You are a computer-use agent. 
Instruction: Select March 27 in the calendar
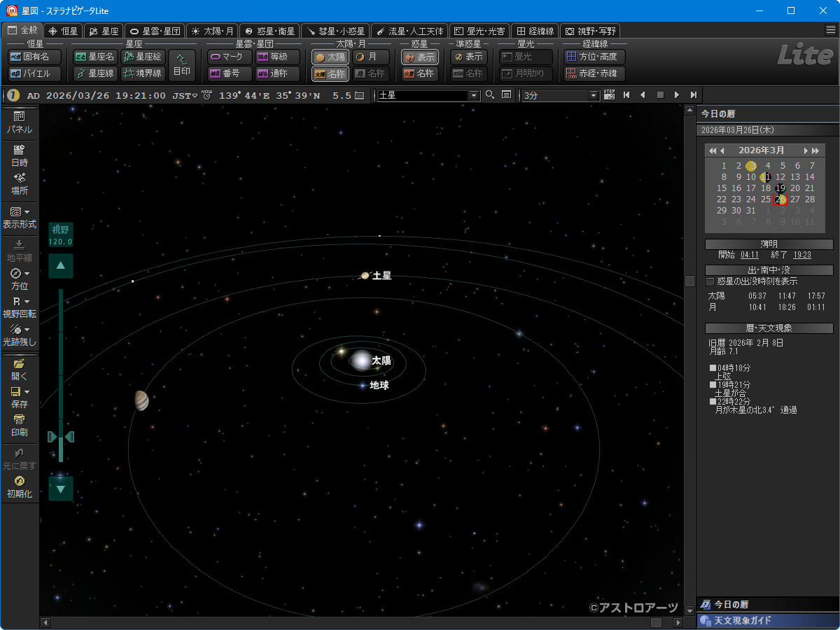tap(795, 199)
